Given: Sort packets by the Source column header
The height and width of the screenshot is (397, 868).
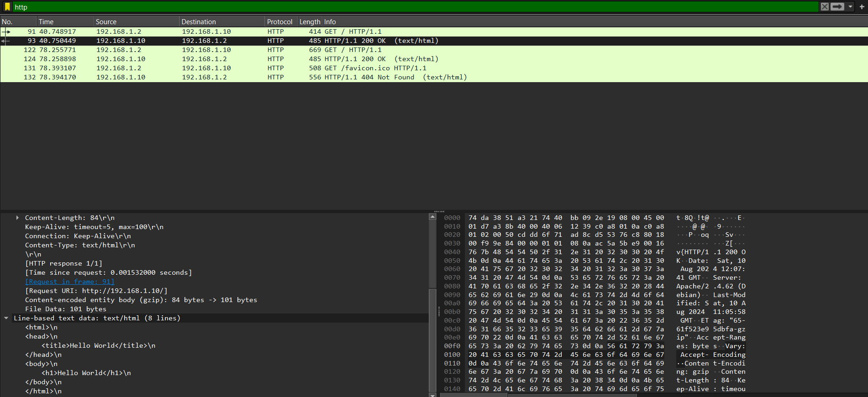Looking at the screenshot, I should tap(106, 22).
